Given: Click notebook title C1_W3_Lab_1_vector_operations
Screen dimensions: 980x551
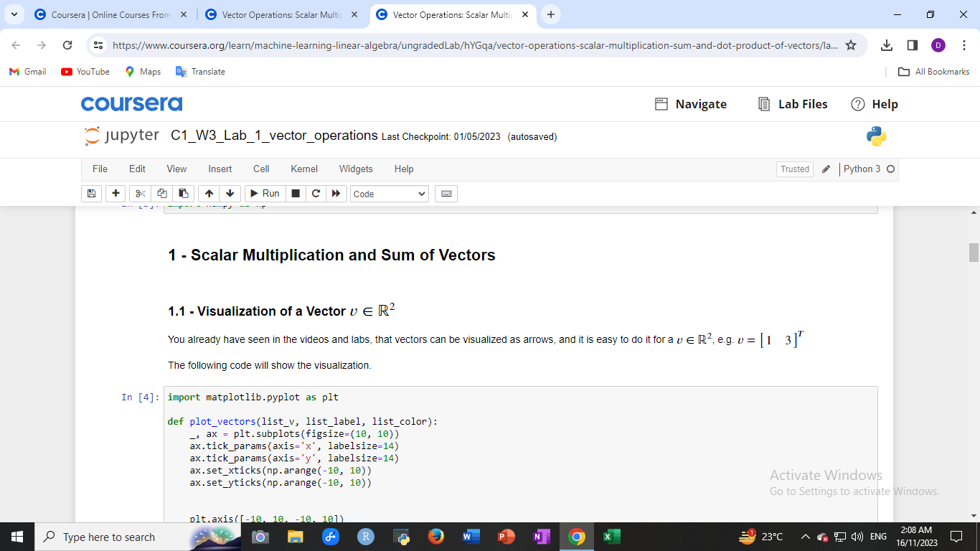Looking at the screenshot, I should pyautogui.click(x=274, y=136).
